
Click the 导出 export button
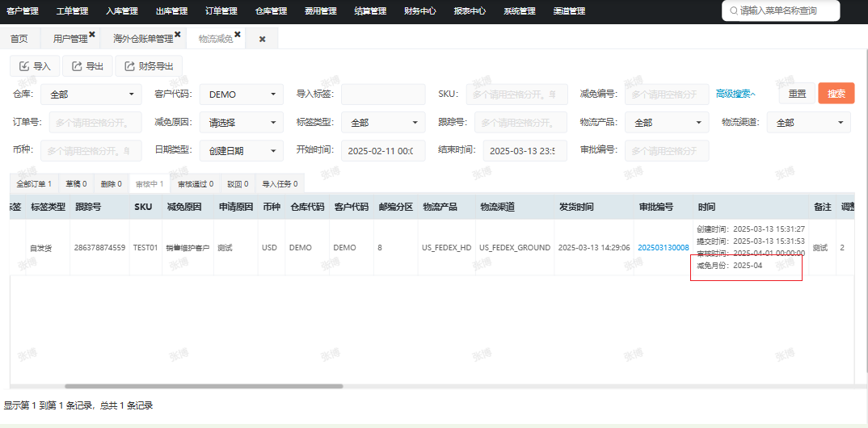point(87,66)
